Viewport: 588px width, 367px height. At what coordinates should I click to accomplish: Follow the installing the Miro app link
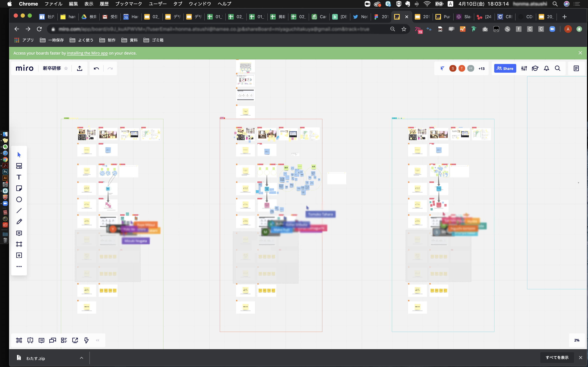coord(87,53)
